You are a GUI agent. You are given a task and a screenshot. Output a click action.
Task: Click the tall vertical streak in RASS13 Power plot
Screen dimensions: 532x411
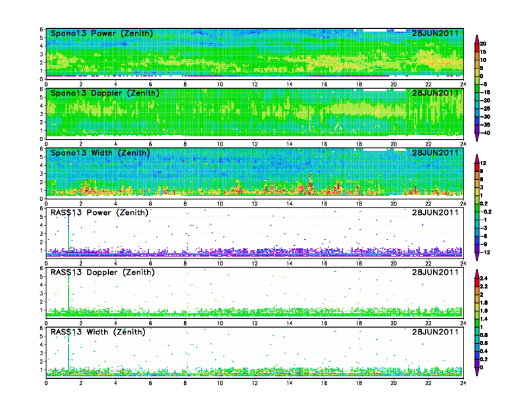pyautogui.click(x=69, y=234)
